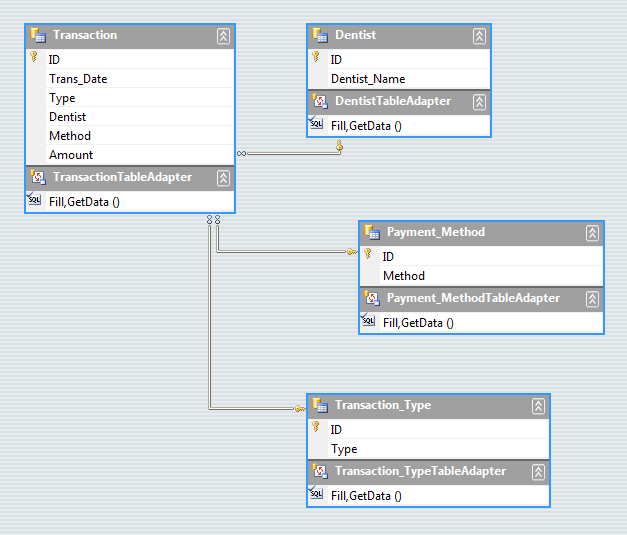Collapse the Transaction table
The width and height of the screenshot is (627, 535).
(x=223, y=36)
